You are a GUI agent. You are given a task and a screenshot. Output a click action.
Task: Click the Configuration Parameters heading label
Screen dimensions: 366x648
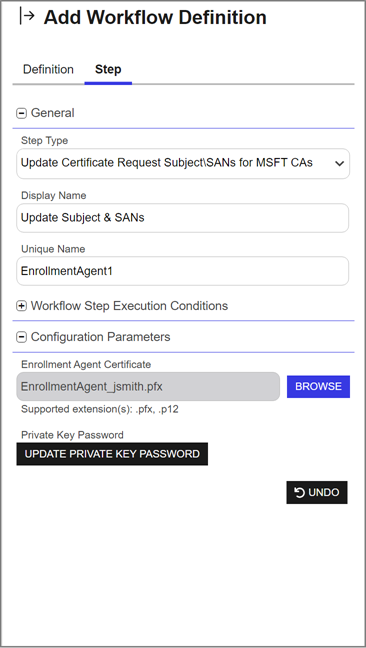[100, 337]
